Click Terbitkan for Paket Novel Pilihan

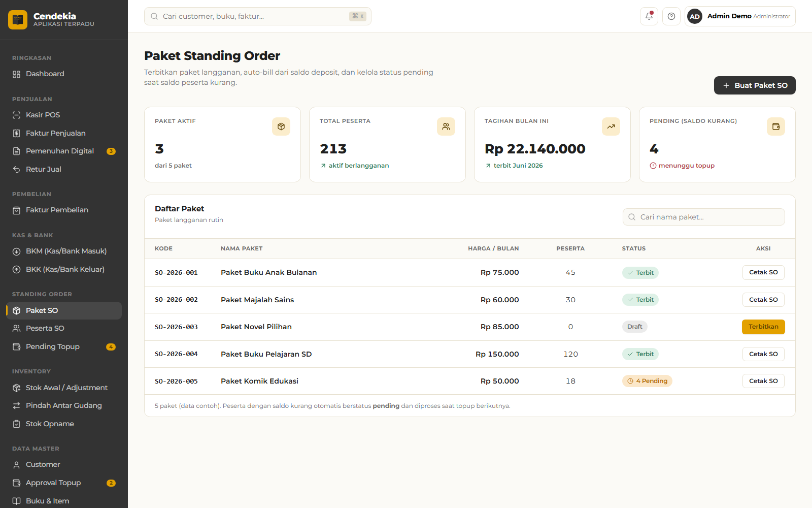(x=763, y=327)
